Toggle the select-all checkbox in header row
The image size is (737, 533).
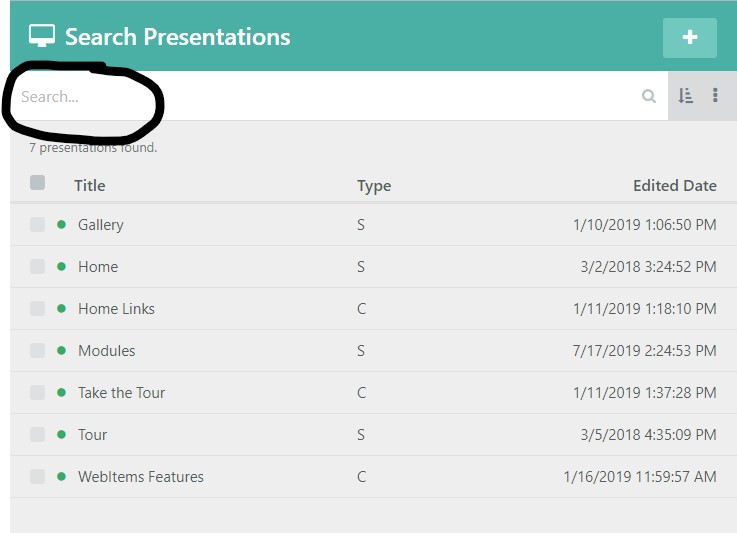(x=37, y=183)
